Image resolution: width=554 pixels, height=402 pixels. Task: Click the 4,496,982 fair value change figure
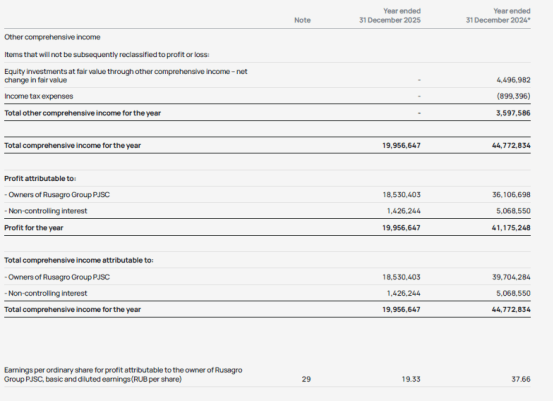point(513,80)
